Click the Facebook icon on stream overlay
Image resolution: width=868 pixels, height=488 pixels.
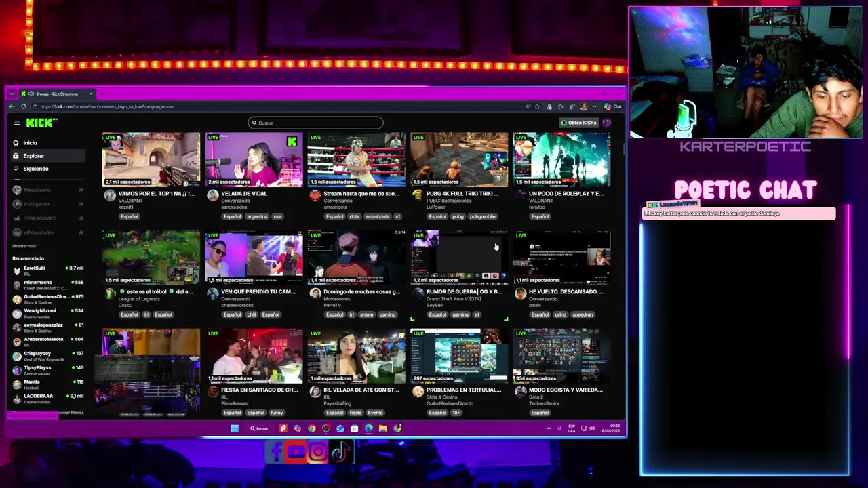coord(275,452)
